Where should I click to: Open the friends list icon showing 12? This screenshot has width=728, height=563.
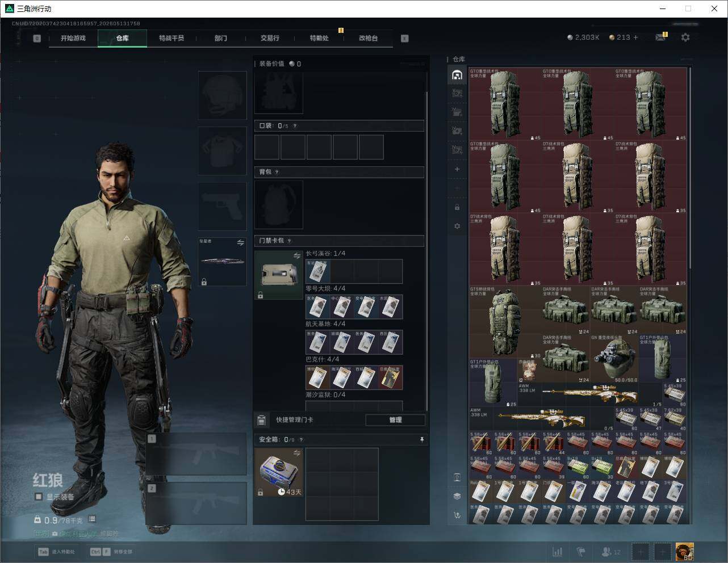tap(611, 552)
